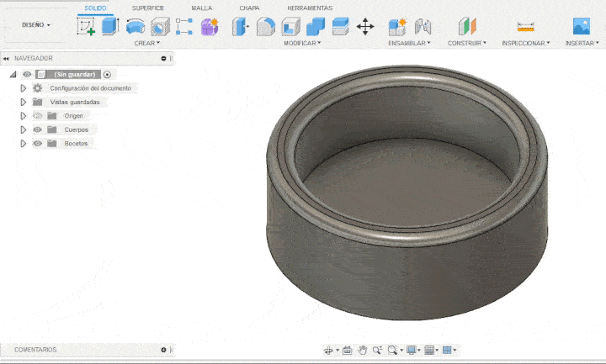Expand the Vistas guardadas tree item

click(x=24, y=102)
